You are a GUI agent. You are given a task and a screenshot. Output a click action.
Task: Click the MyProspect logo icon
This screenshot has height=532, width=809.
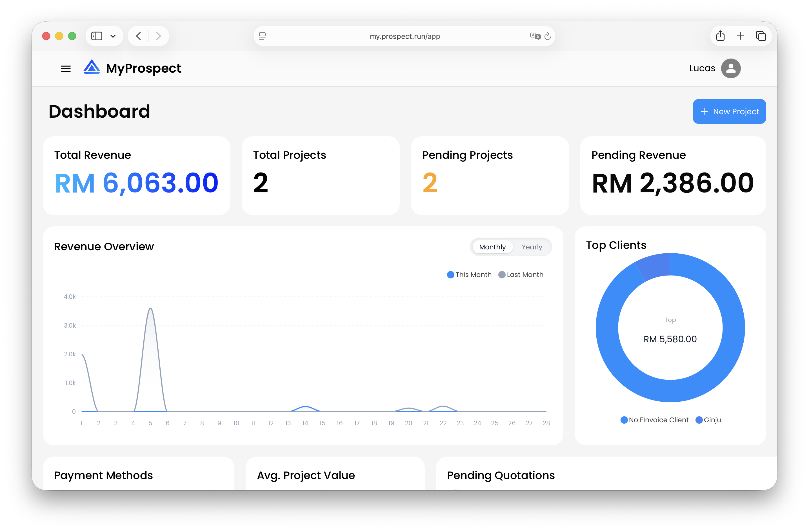pyautogui.click(x=92, y=67)
